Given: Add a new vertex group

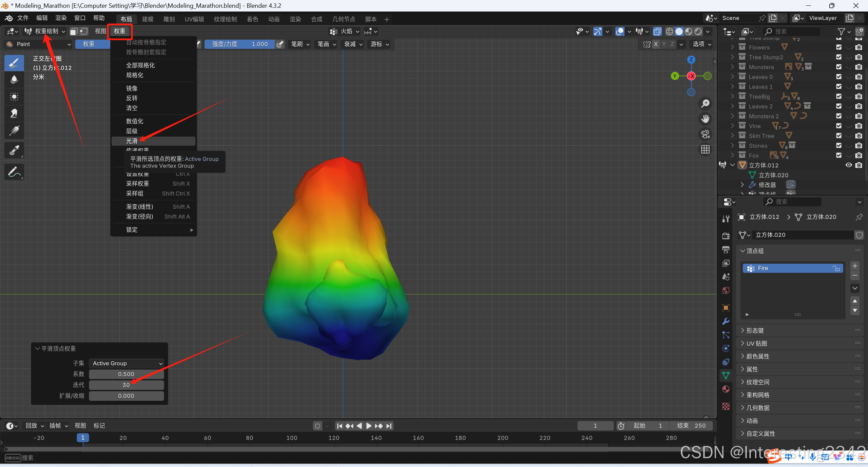Looking at the screenshot, I should point(855,266).
